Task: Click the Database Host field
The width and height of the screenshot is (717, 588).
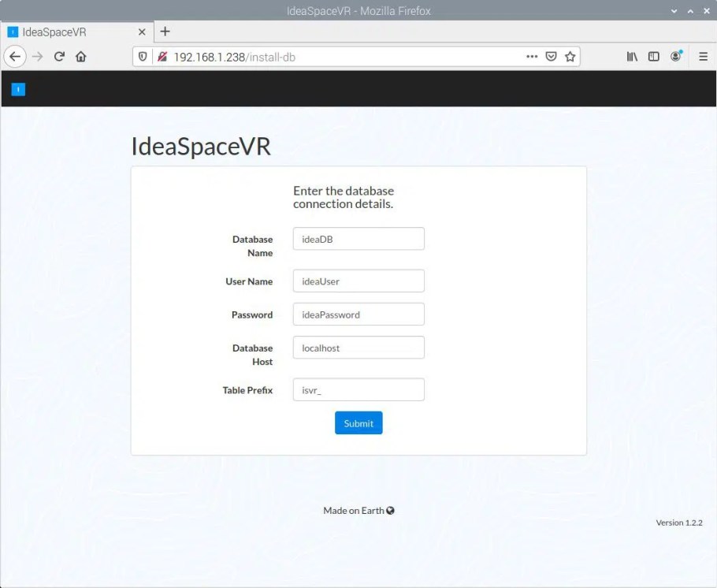Action: click(358, 348)
